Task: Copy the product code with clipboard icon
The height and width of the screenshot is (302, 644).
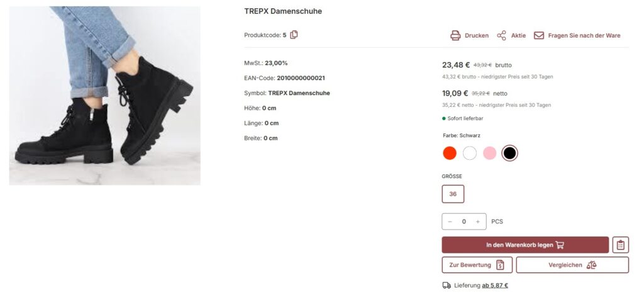Action: [x=294, y=35]
